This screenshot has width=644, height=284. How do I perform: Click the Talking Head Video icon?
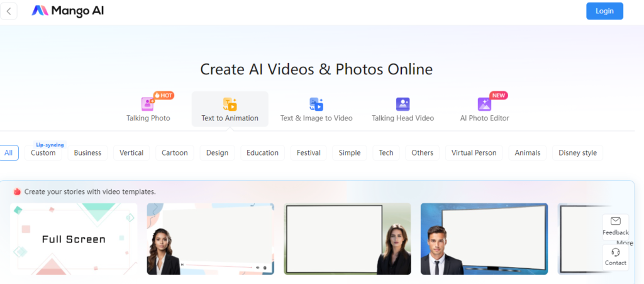pyautogui.click(x=403, y=105)
